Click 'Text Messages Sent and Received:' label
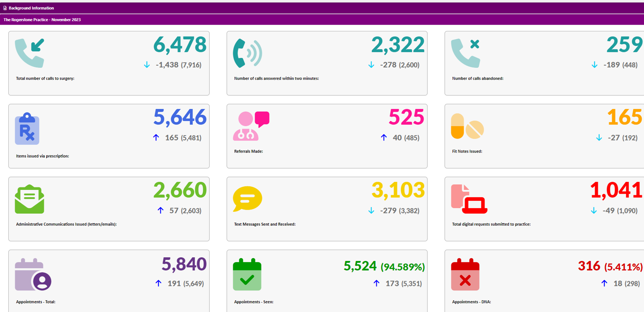Image resolution: width=644 pixels, height=312 pixels. 265,224
